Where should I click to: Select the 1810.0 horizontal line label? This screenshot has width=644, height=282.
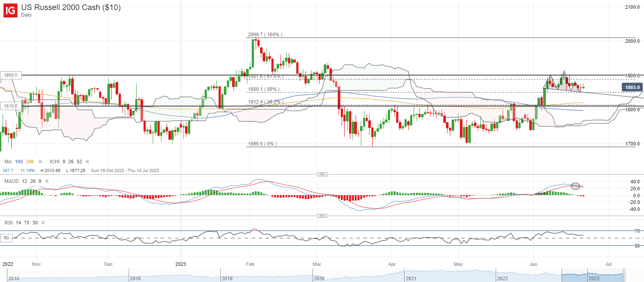coord(10,106)
